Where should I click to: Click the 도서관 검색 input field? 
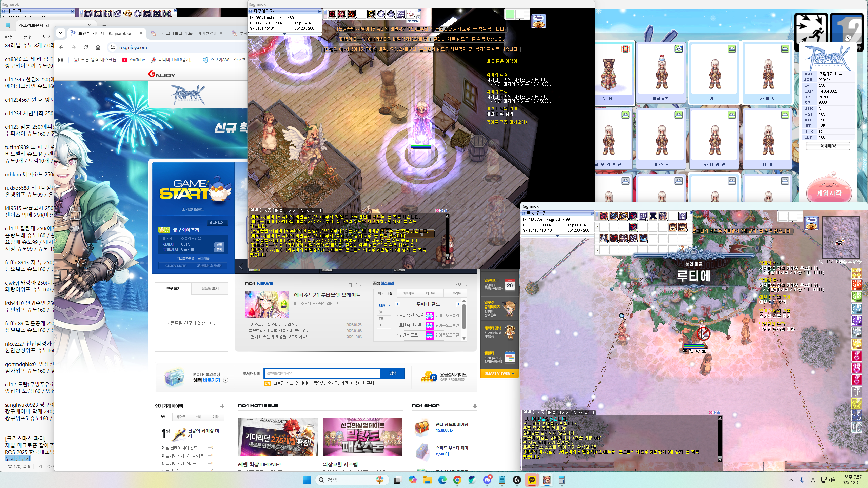[322, 373]
